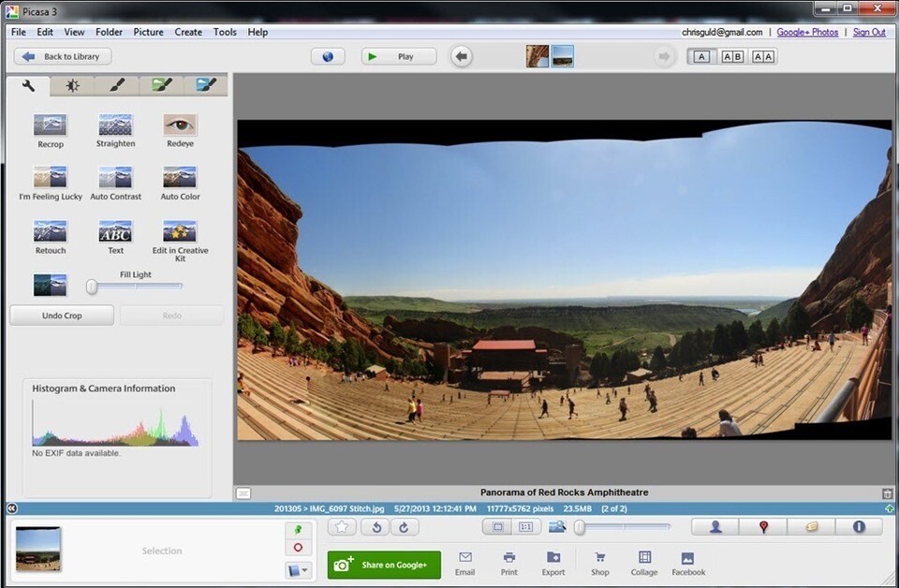Switch to the Tuning tab in edit panel

click(72, 85)
